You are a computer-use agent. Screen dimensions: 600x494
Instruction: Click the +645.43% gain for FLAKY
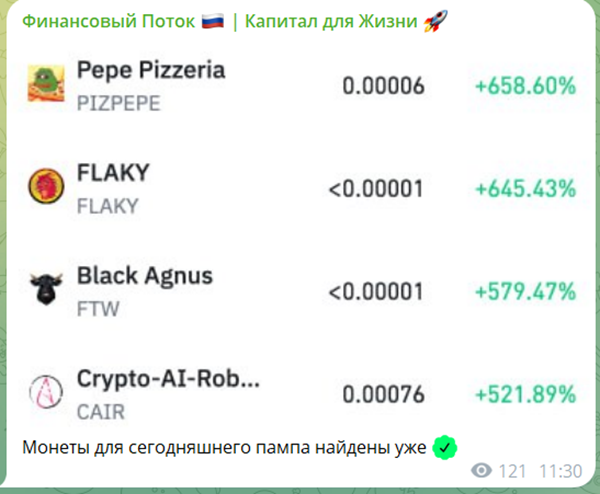click(525, 188)
